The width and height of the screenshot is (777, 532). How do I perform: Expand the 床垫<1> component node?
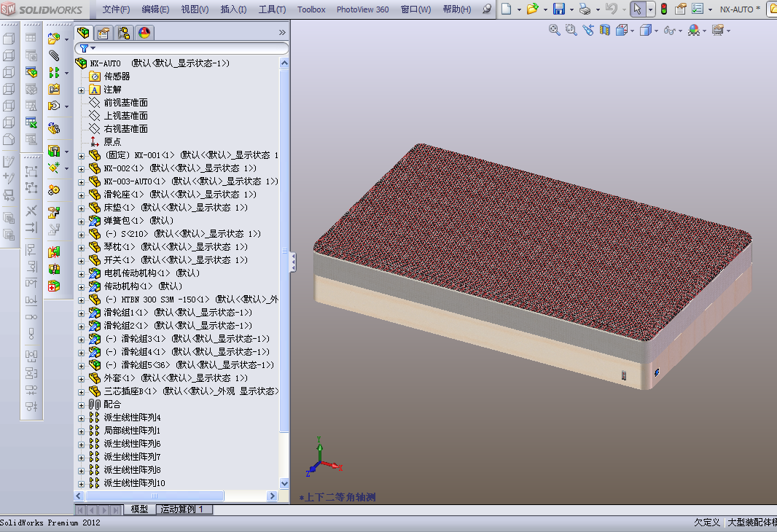coord(81,208)
